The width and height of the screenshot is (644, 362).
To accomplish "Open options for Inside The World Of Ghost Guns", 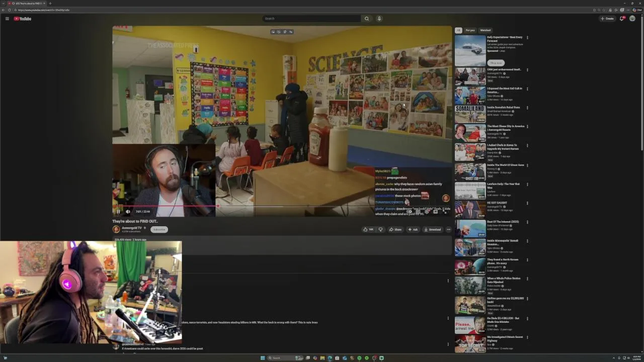I will point(527,165).
